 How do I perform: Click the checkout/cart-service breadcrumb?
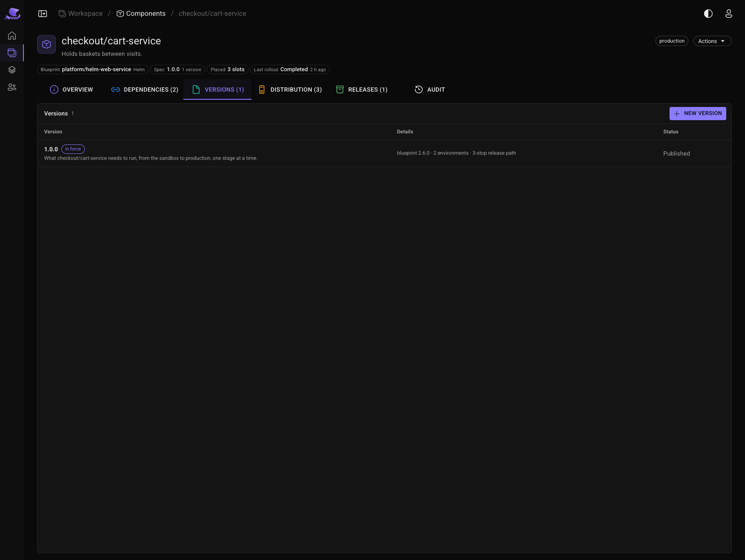click(x=212, y=14)
